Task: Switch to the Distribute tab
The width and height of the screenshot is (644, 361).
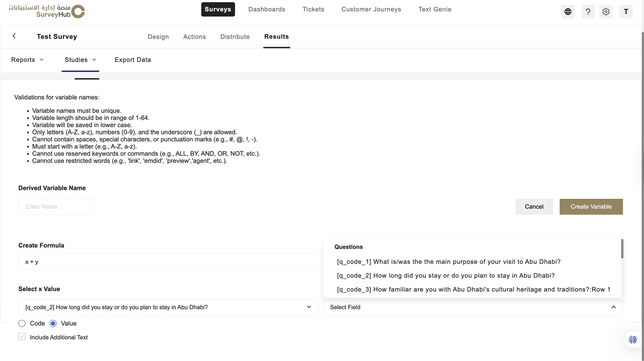Action: tap(235, 37)
